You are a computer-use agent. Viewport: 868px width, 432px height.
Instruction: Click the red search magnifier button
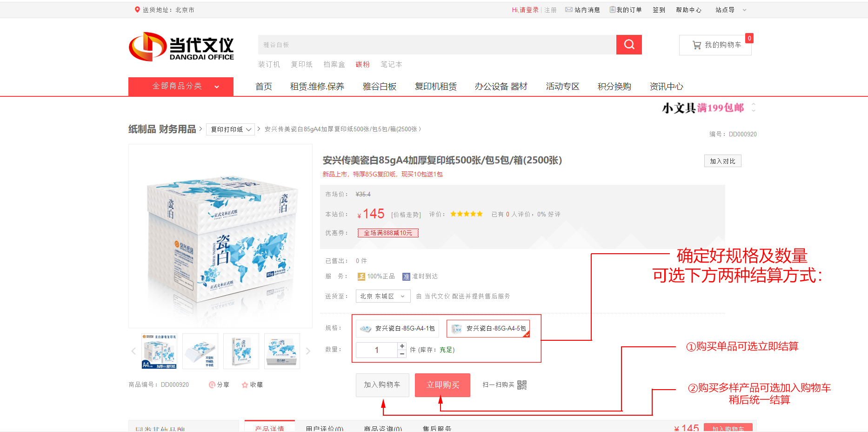point(629,45)
